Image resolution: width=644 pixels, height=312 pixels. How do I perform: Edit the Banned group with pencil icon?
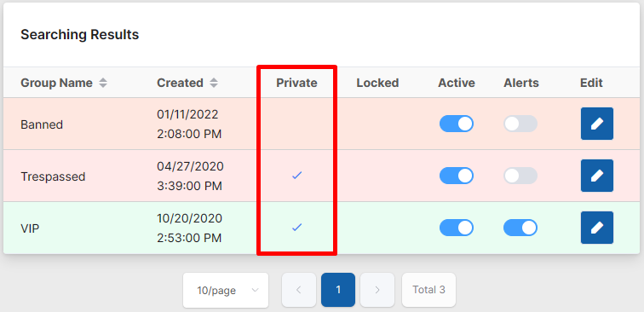pos(597,124)
